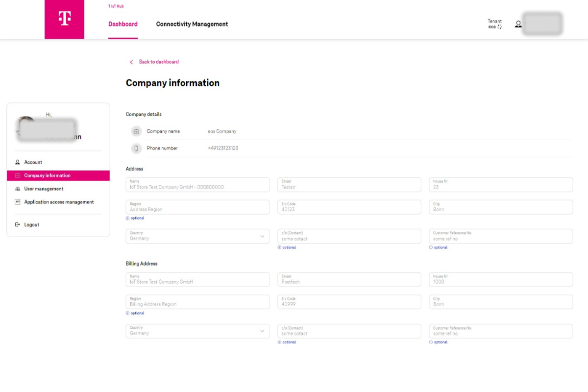
Task: Click the Telekom T logo
Action: click(64, 19)
